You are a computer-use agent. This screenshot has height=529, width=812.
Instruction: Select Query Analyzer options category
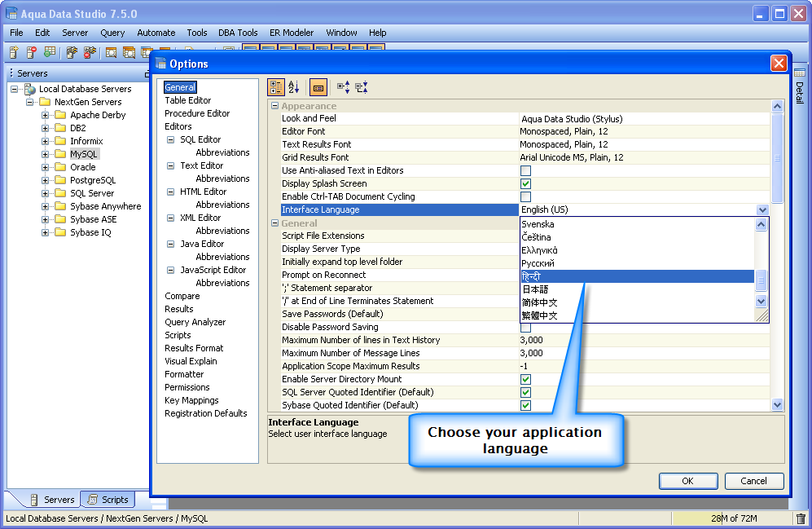(195, 322)
